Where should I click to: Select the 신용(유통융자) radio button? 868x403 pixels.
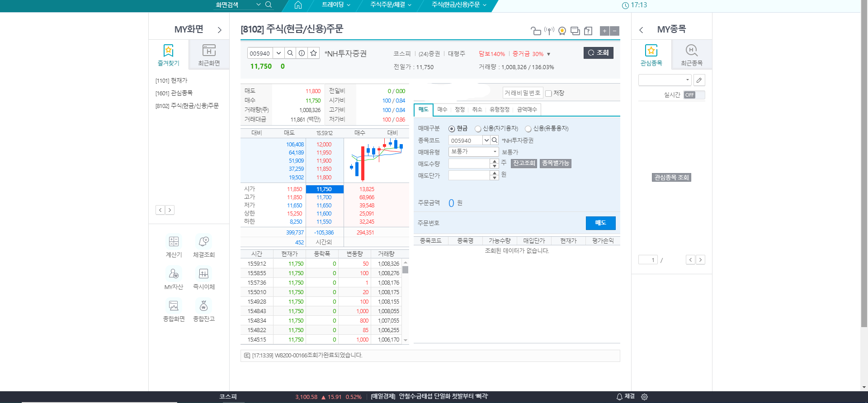528,129
